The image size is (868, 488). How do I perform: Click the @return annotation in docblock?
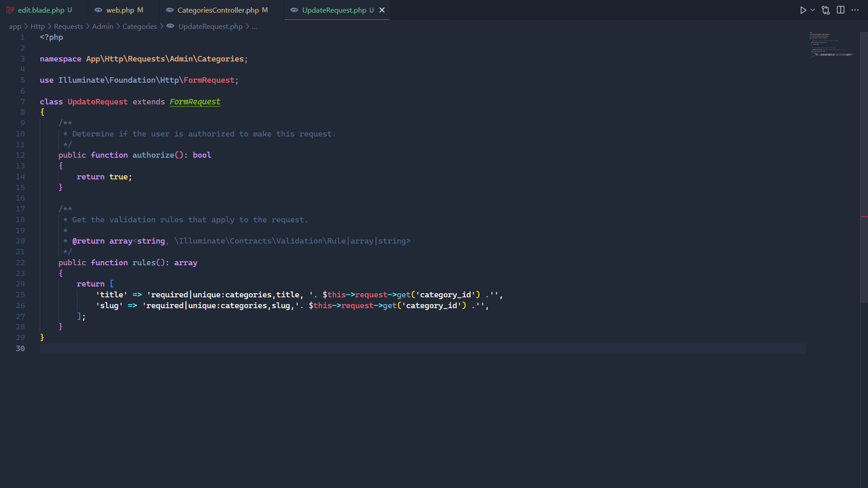click(88, 241)
